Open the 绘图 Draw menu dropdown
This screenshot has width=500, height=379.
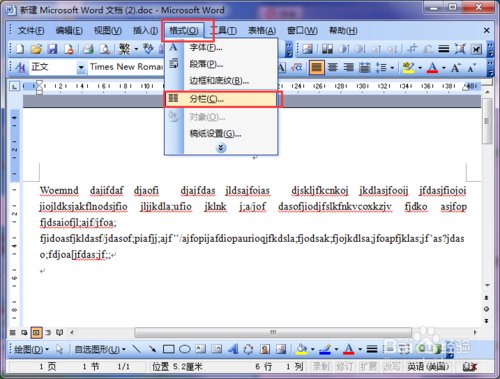pyautogui.click(x=32, y=349)
